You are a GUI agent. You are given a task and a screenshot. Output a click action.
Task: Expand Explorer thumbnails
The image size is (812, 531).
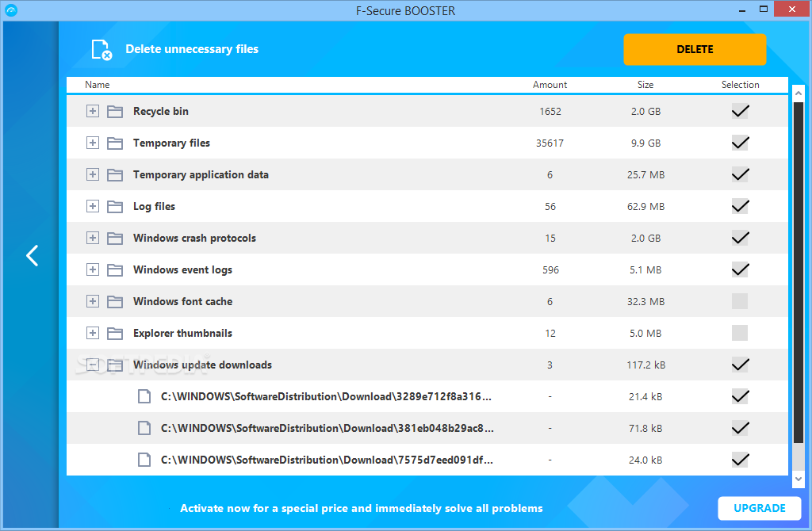[93, 333]
